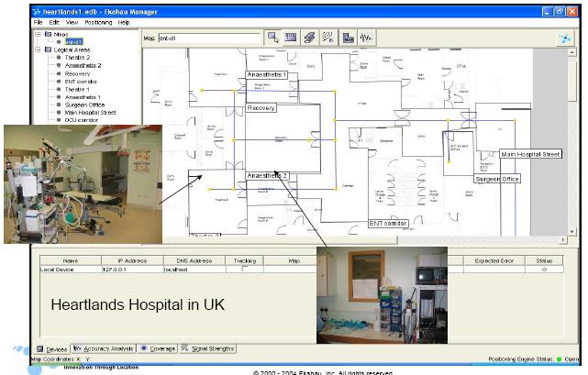Click the Devices tab icon
The image size is (588, 375).
point(39,348)
